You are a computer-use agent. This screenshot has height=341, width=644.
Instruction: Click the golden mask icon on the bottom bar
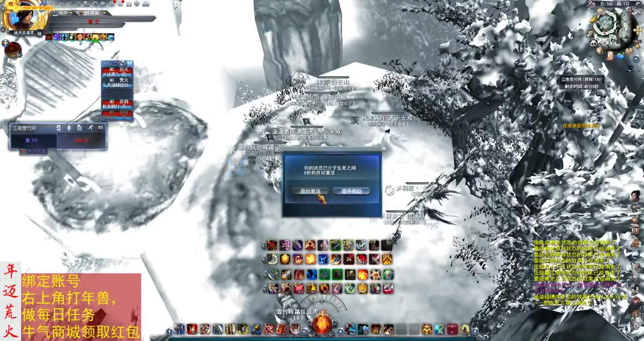click(x=427, y=329)
